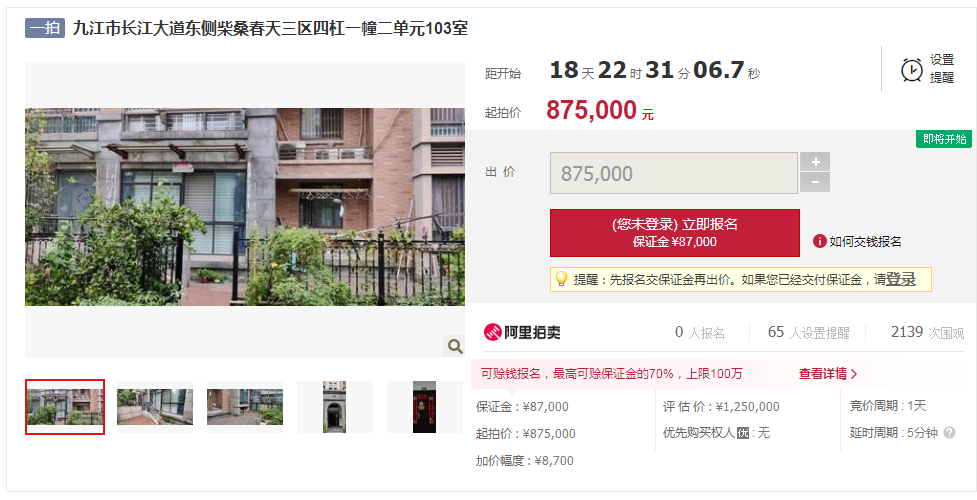Viewport: 977px width, 500px height.
Task: Click the 阿里拍卖 logo
Action: click(x=522, y=332)
